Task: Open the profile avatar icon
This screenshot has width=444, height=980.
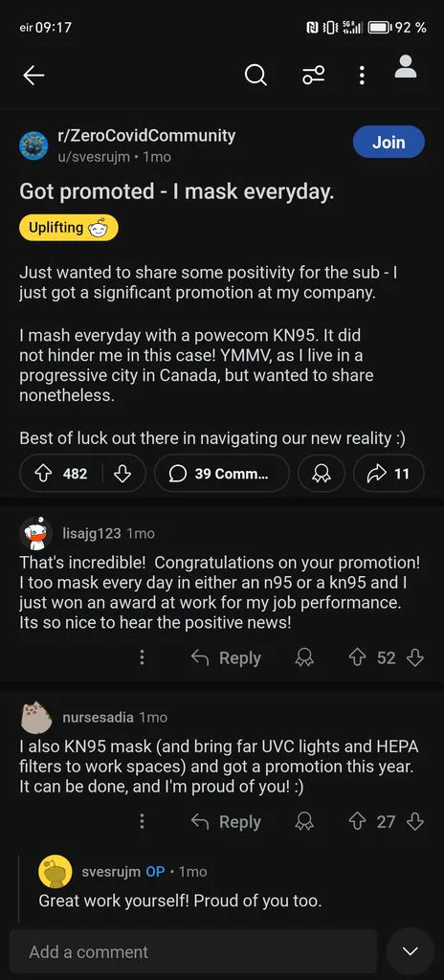Action: pos(406,67)
